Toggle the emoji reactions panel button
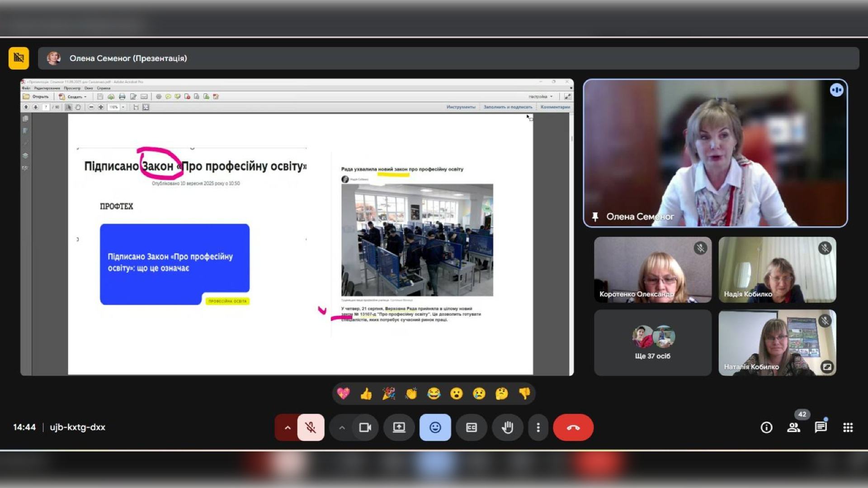 pyautogui.click(x=435, y=427)
